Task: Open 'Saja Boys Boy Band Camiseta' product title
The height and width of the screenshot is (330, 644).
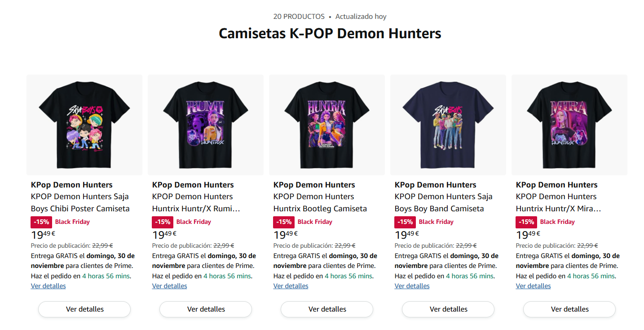Action: 443,203
